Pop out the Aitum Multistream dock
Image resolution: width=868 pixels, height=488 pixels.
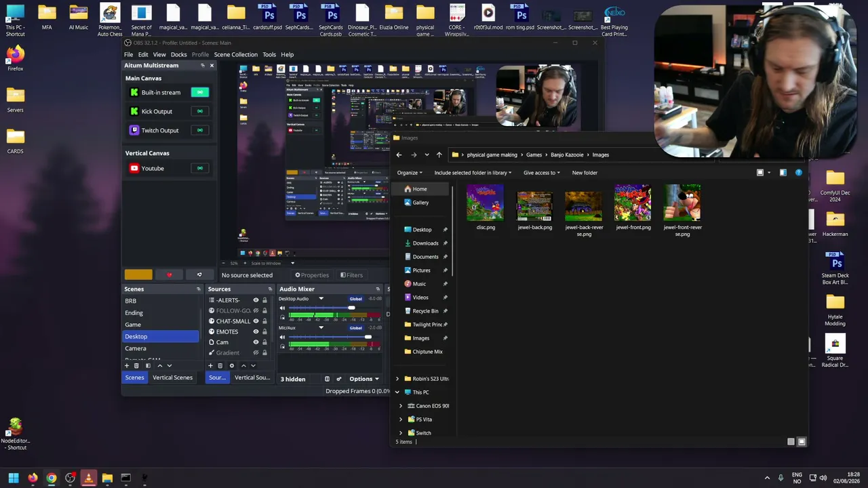[x=202, y=65]
